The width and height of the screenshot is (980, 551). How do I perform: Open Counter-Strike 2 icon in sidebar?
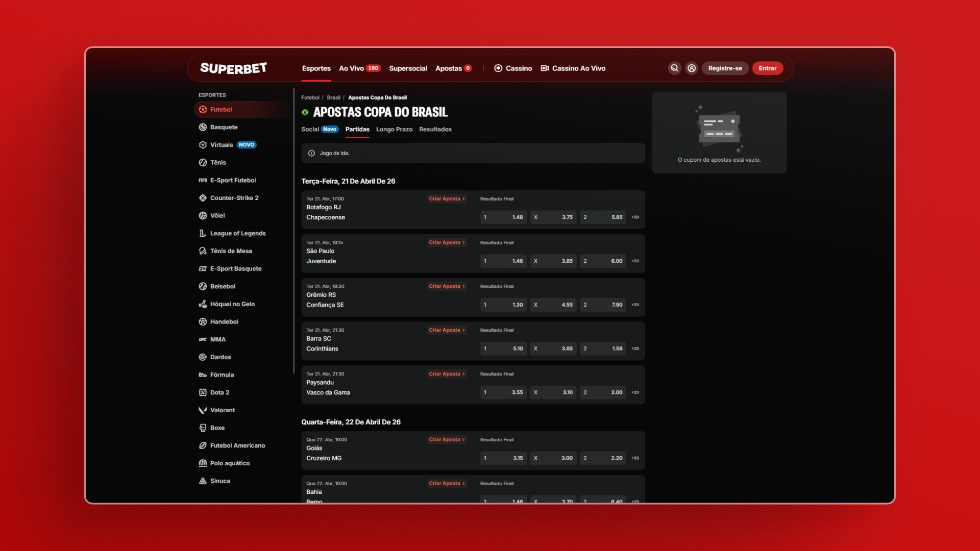click(x=203, y=198)
